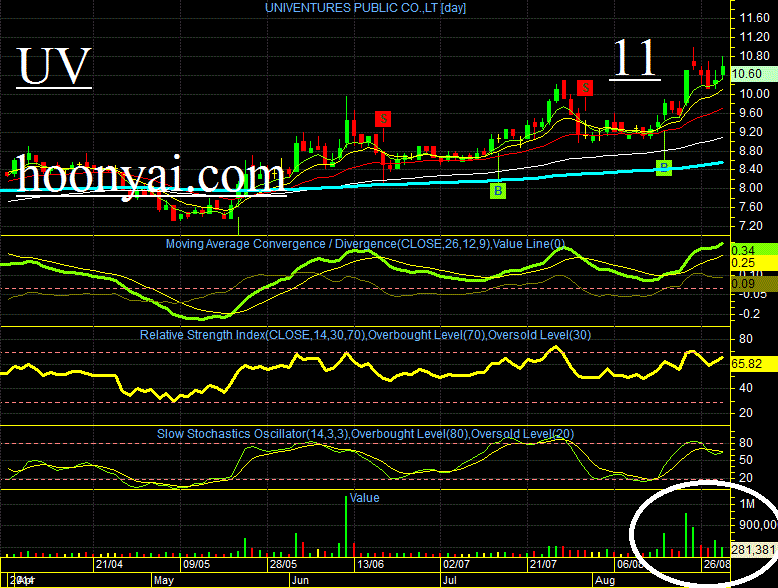Click the -0.2 MACD axis value

click(x=749, y=314)
